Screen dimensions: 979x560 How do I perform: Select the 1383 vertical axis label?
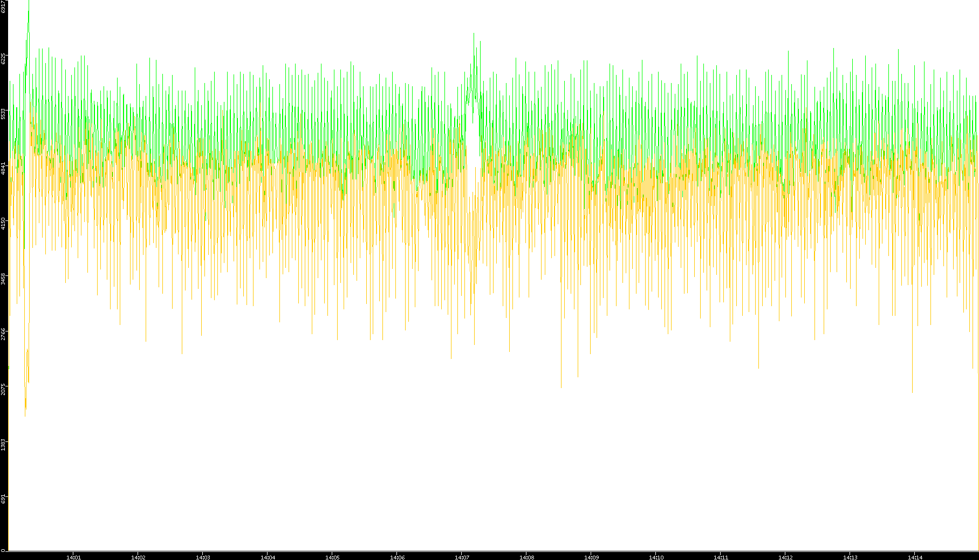pyautogui.click(x=4, y=444)
